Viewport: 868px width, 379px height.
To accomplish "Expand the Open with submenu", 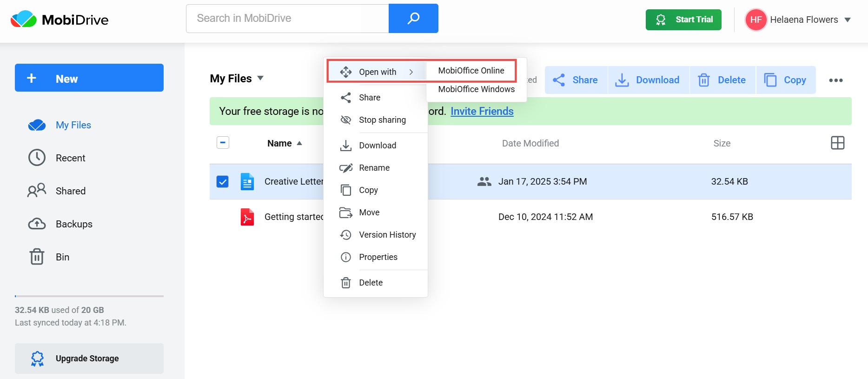I will tap(377, 72).
